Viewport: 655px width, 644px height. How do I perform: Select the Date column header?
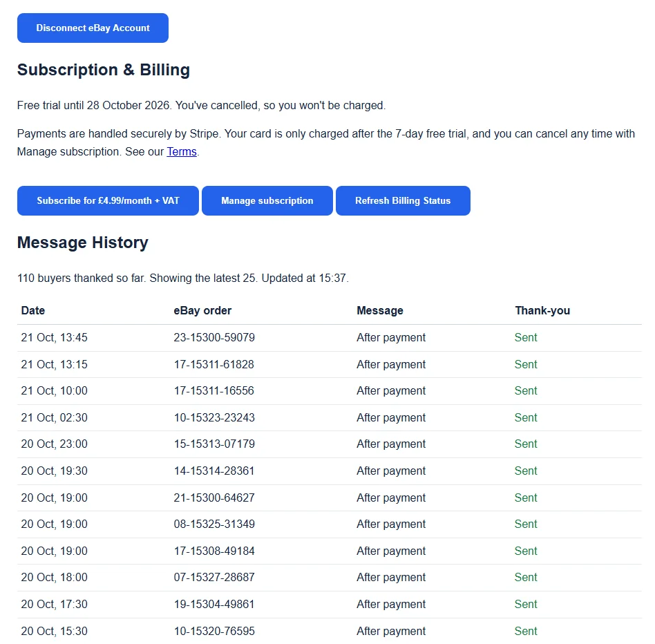(x=33, y=311)
